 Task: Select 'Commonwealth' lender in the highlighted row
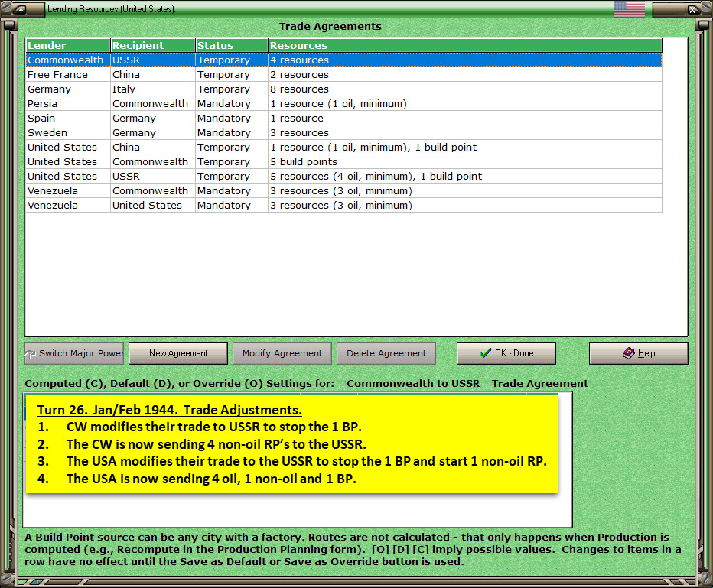[68, 60]
